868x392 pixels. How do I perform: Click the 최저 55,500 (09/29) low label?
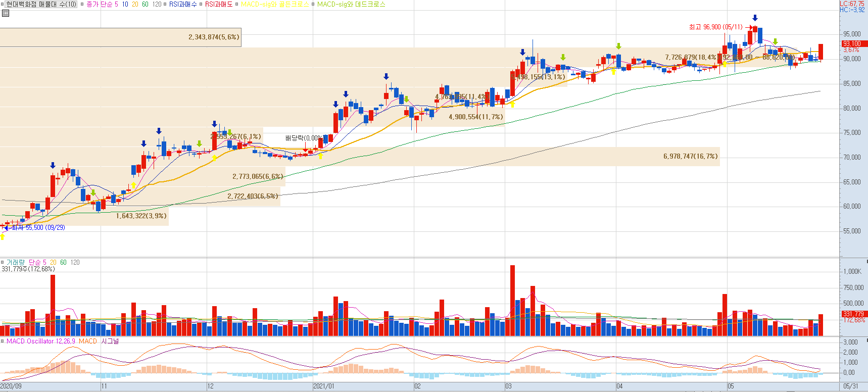click(x=38, y=227)
